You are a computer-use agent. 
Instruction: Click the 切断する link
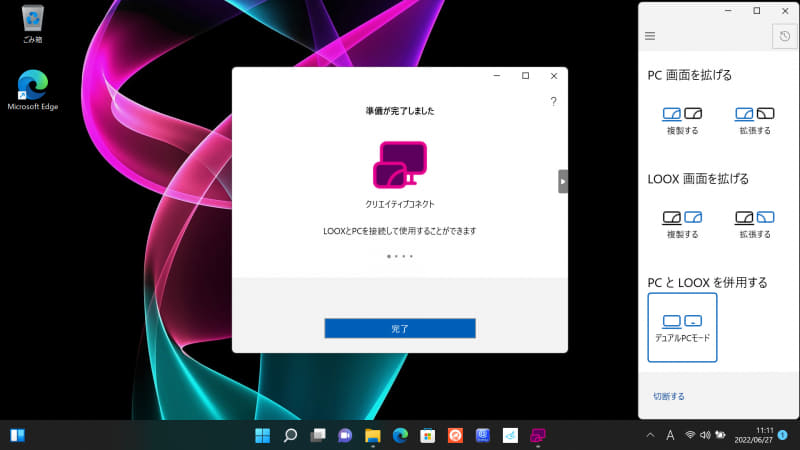pos(669,396)
